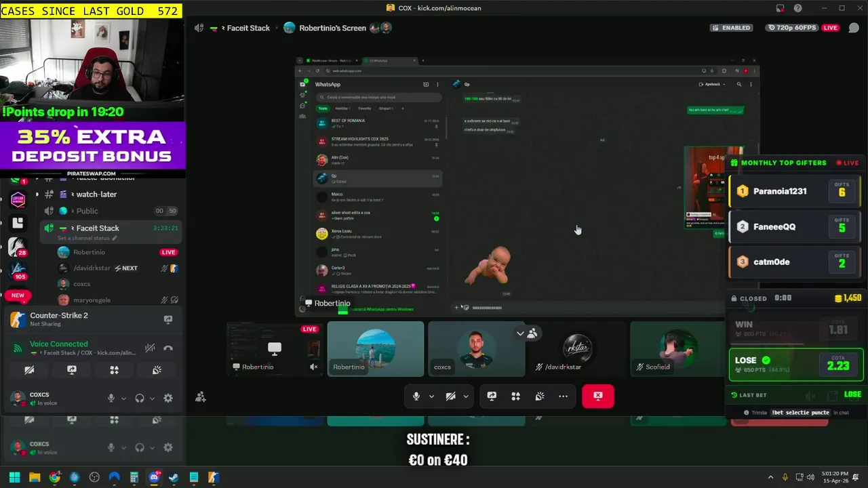The image size is (868, 488).
Task: Open microphone options chevron in call bar
Action: coord(431,396)
